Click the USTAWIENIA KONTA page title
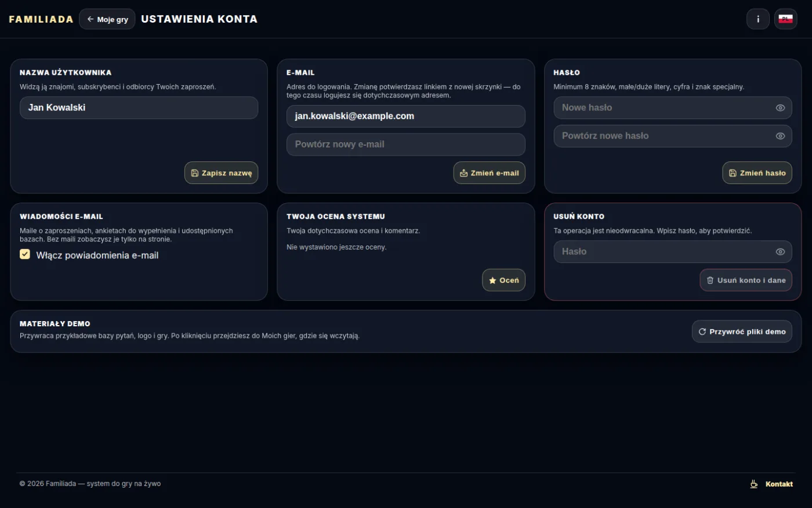This screenshot has height=508, width=812. pyautogui.click(x=199, y=19)
